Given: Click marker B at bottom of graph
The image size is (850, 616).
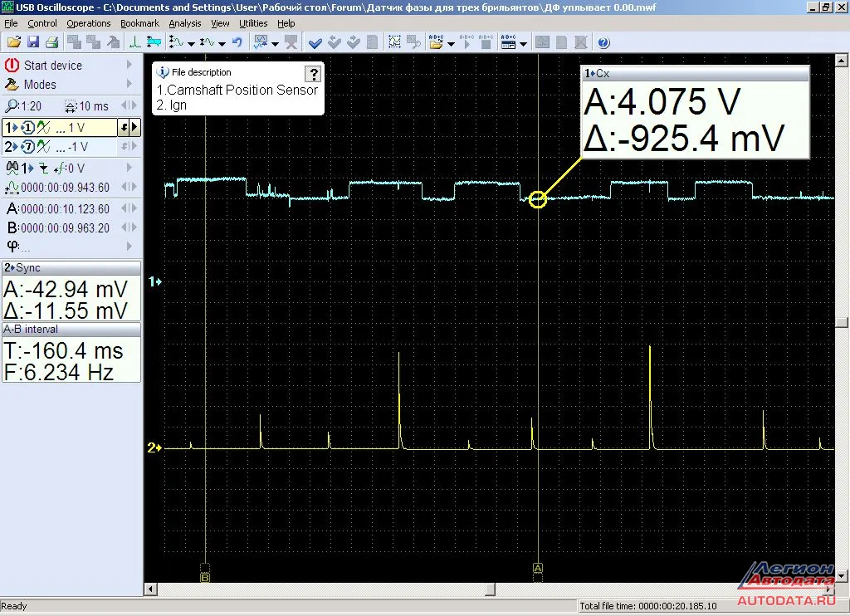Looking at the screenshot, I should point(205,578).
